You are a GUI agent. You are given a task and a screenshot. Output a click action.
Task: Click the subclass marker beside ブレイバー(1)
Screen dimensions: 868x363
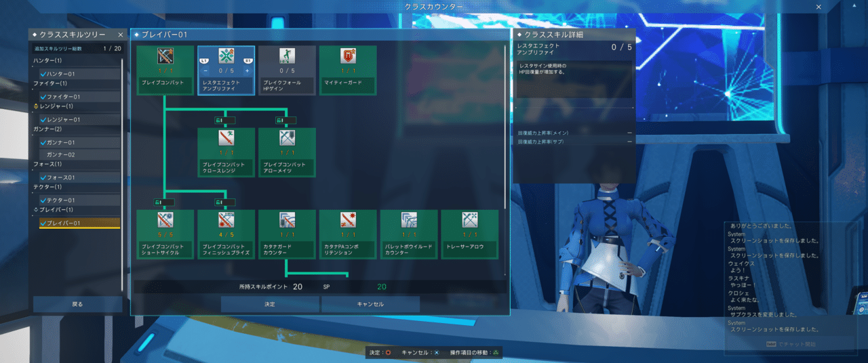[x=36, y=209]
